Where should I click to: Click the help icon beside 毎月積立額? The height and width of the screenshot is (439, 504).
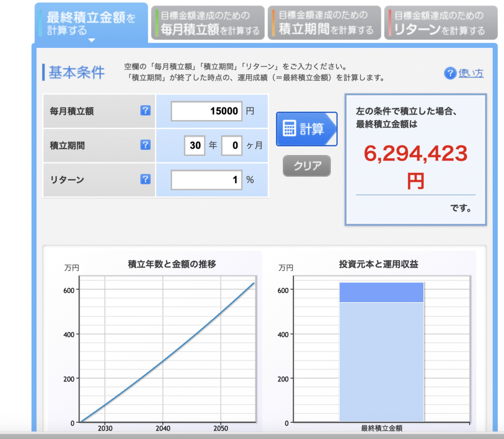pos(145,111)
